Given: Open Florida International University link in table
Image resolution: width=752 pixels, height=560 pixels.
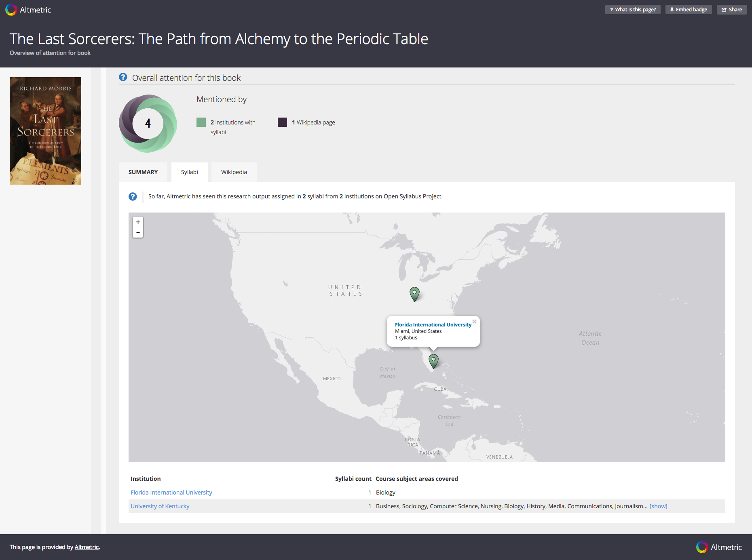Looking at the screenshot, I should [171, 493].
